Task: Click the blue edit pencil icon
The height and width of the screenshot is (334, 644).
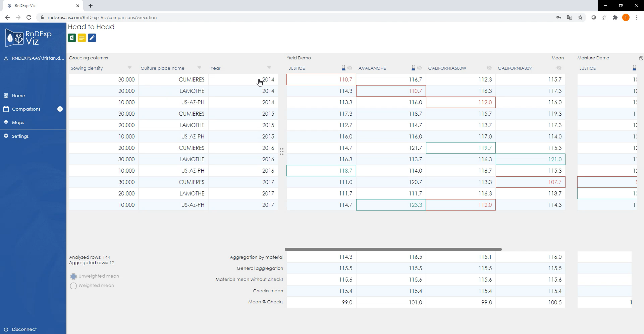Action: [x=92, y=38]
